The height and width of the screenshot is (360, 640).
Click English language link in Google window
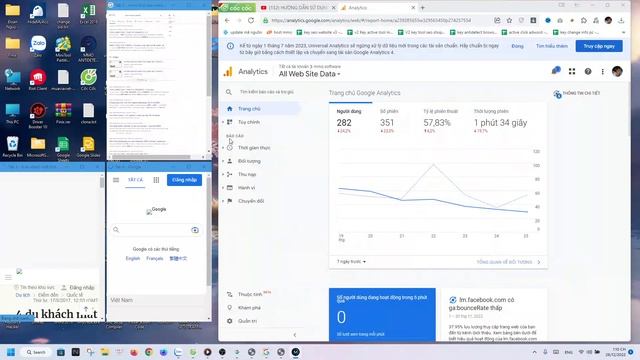click(133, 259)
